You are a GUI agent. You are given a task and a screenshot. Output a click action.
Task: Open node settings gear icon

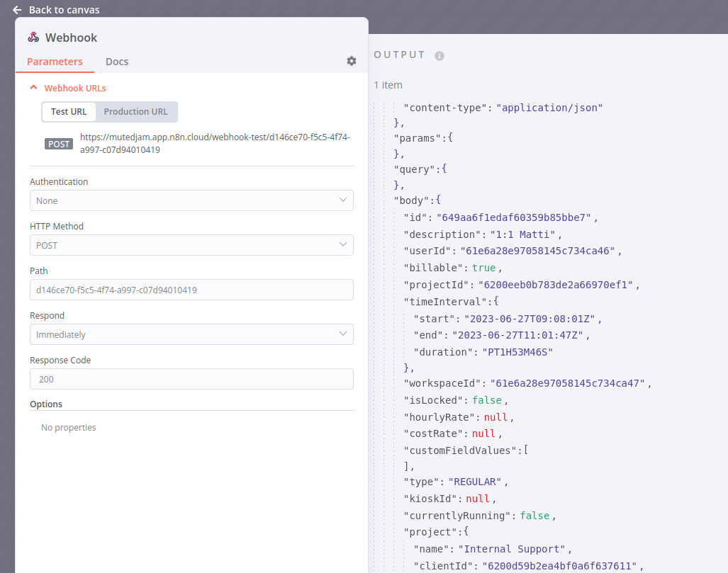click(x=351, y=61)
